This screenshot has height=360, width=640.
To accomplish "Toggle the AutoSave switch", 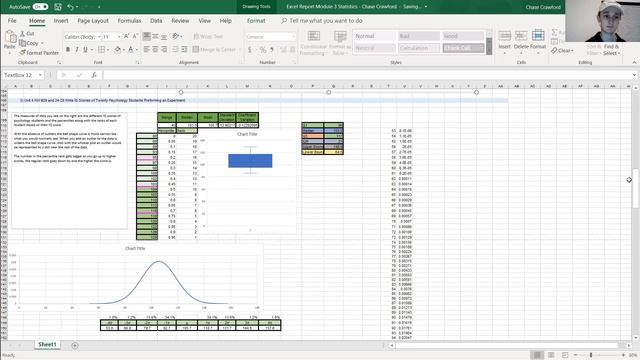I will pyautogui.click(x=40, y=7).
